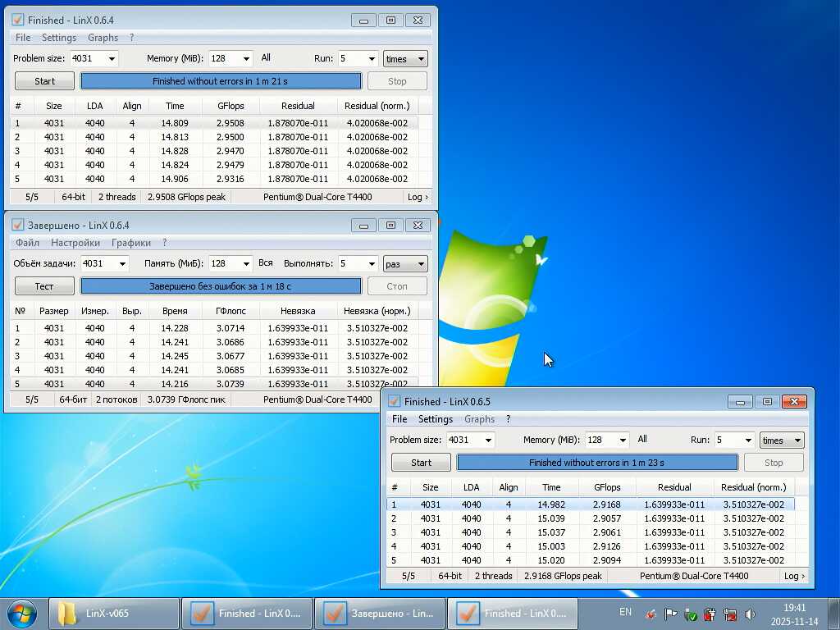Image resolution: width=840 pixels, height=630 pixels.
Task: Open LinX-v065 folder in taskbar
Action: click(114, 614)
